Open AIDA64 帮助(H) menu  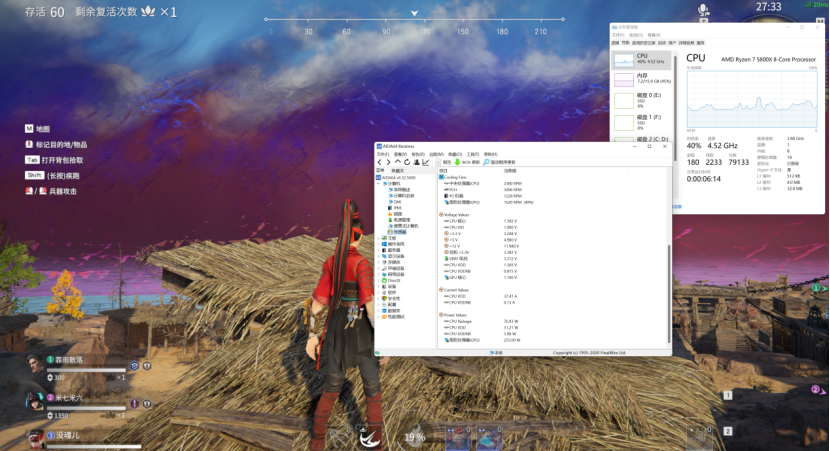(491, 154)
